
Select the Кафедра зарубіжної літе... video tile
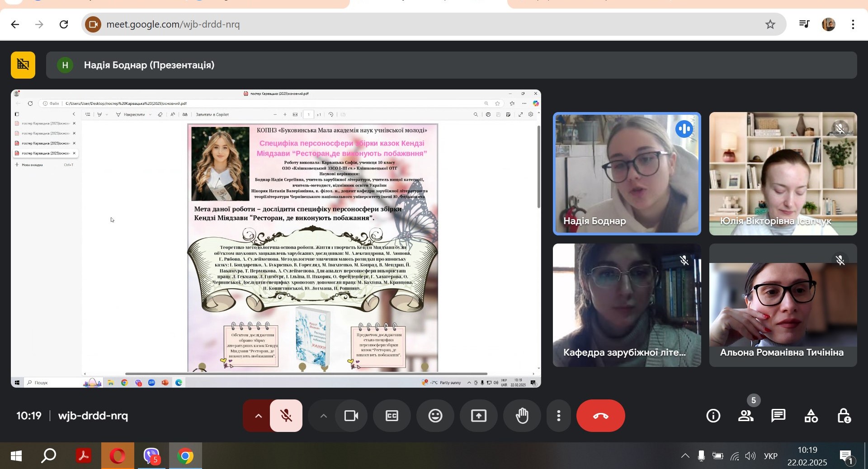tap(627, 305)
